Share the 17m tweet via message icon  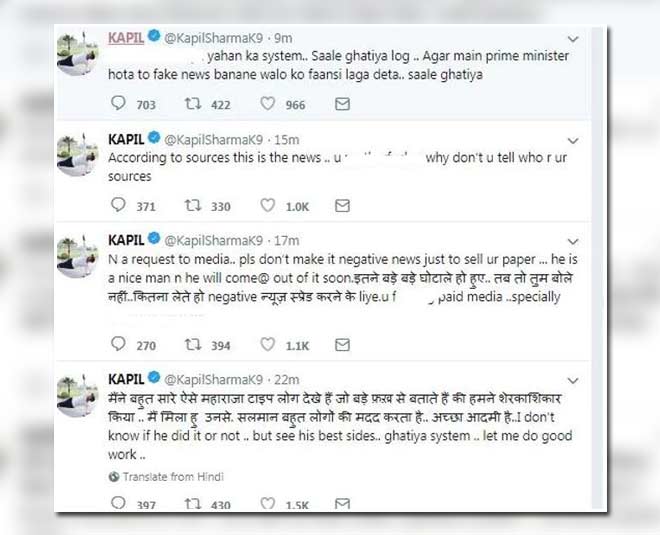pyautogui.click(x=342, y=345)
